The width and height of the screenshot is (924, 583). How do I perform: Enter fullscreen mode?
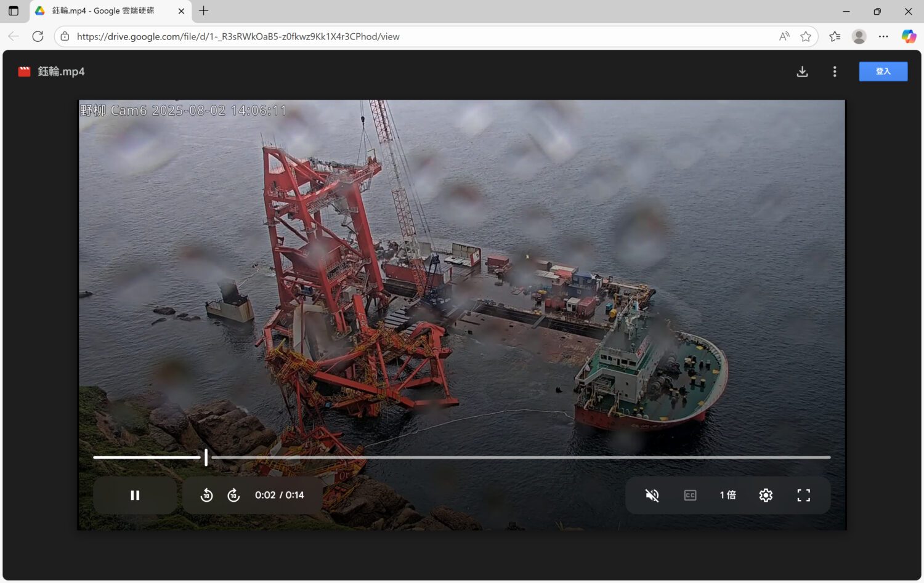803,495
